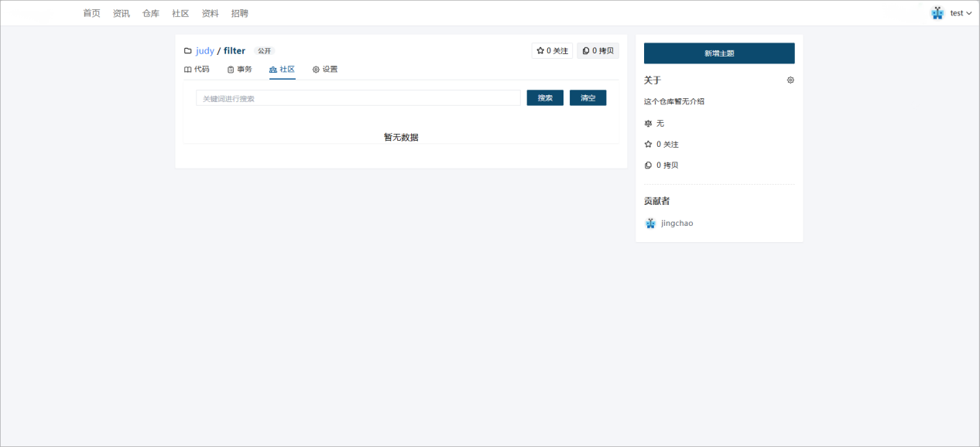980x447 pixels.
Task: Click the test user avatar top right
Action: pos(937,13)
